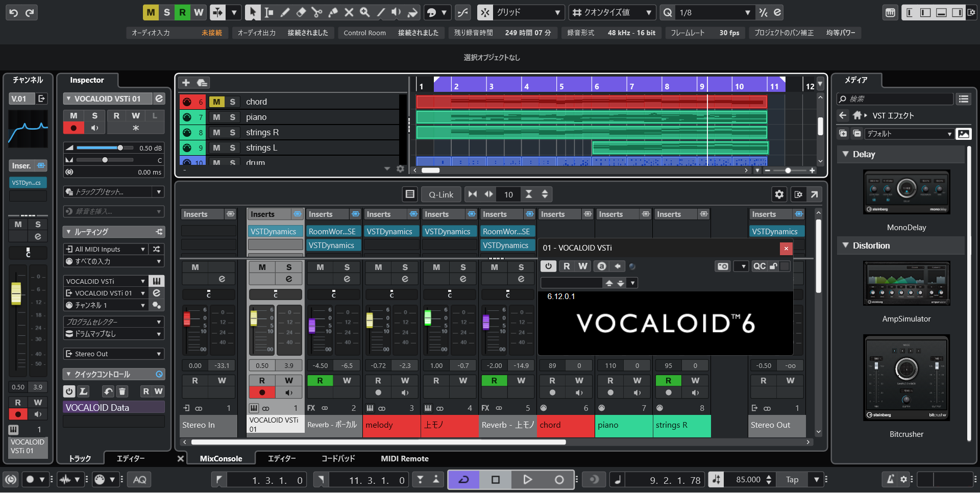This screenshot has width=980, height=493.
Task: Select the Mute X tool
Action: [x=349, y=12]
